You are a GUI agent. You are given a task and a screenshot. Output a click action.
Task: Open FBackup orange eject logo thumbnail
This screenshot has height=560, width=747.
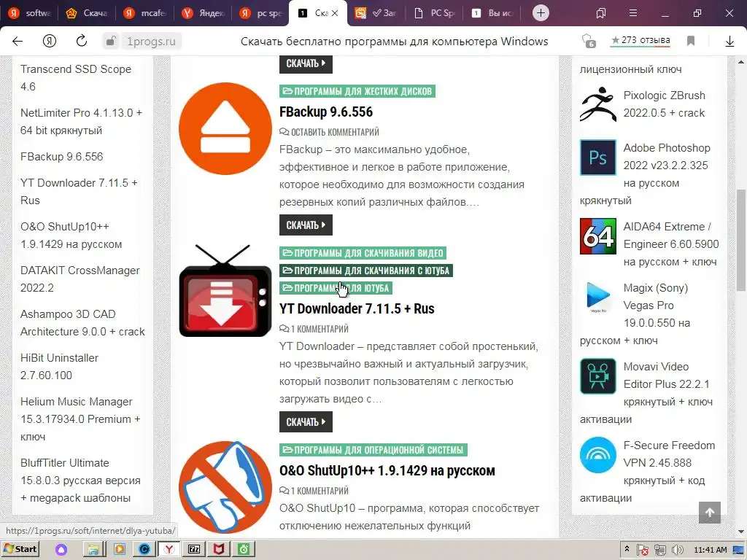coord(225,128)
